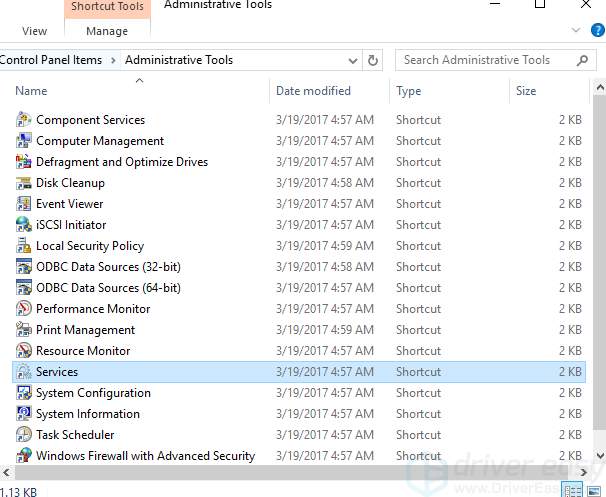
Task: Select the Resource Monitor name text
Action: pos(83,351)
